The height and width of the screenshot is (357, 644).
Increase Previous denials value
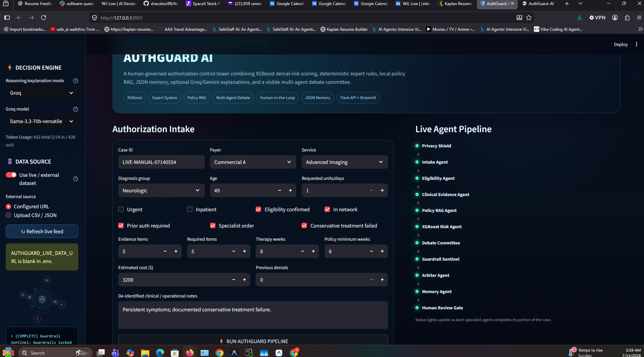[382, 280]
